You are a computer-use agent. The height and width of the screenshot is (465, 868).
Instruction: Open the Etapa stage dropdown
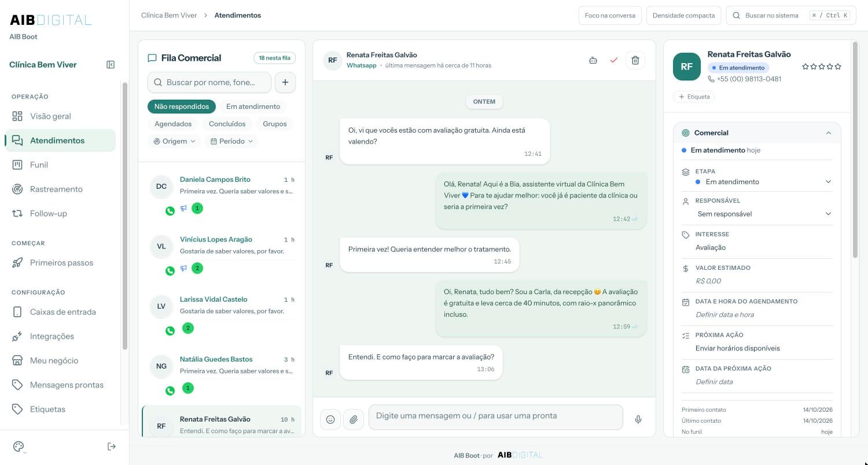point(764,182)
